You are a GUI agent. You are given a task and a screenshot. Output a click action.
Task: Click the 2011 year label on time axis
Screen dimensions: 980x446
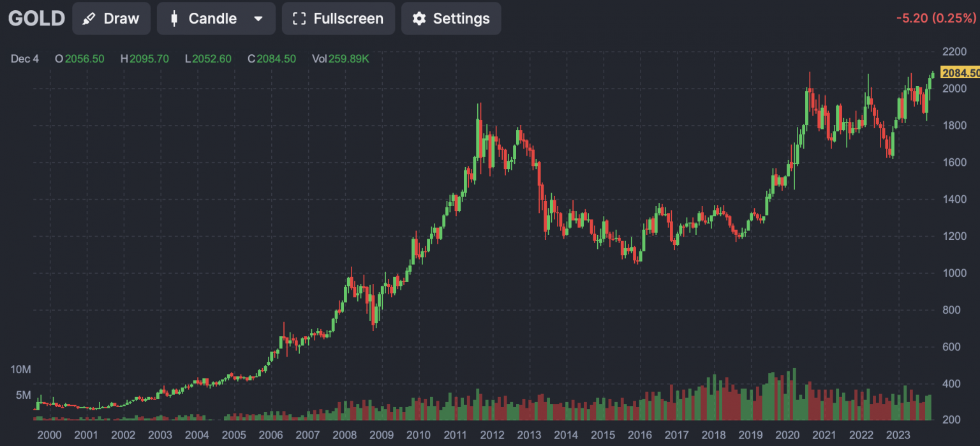pyautogui.click(x=455, y=436)
